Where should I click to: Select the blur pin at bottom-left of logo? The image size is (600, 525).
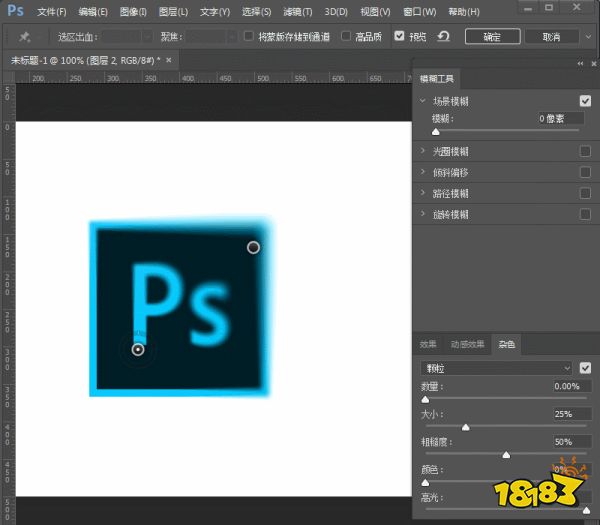point(138,349)
